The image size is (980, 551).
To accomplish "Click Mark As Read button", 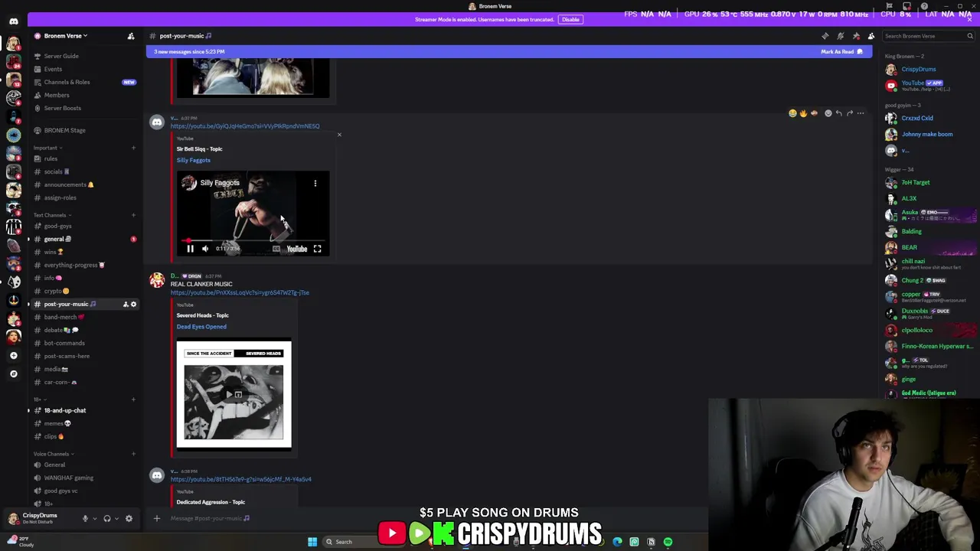I will (x=841, y=52).
